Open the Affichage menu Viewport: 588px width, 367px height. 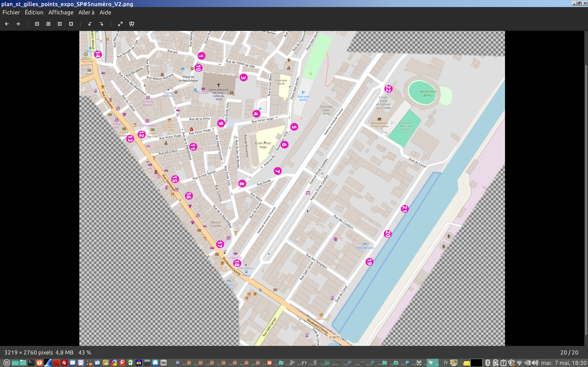[x=61, y=12]
